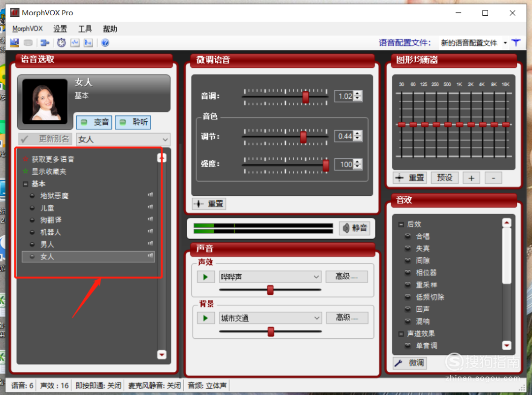Open help via blue question mark icon
Screen dimensions: 532x395
click(x=105, y=43)
